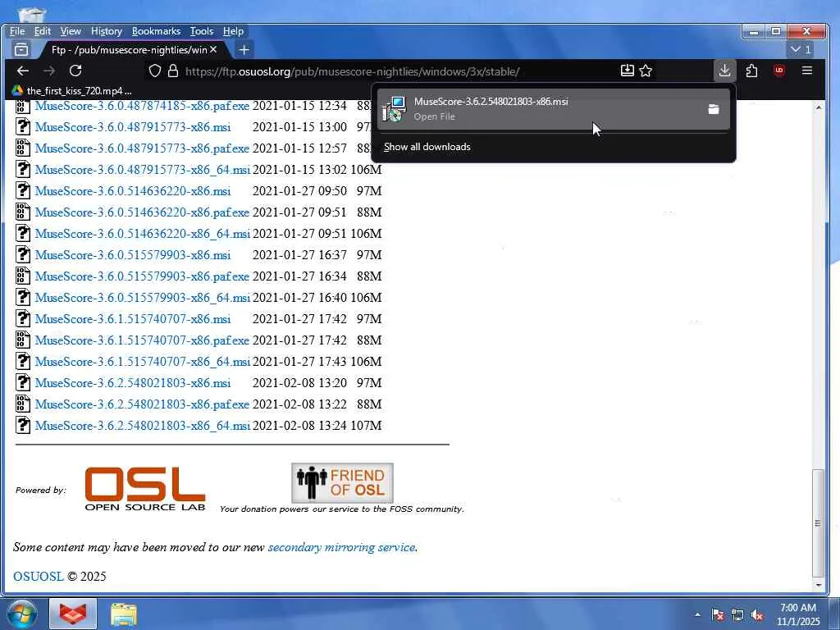
Task: Click MuseScore-3.6.2.548021803-x86.msi page link
Action: click(133, 382)
